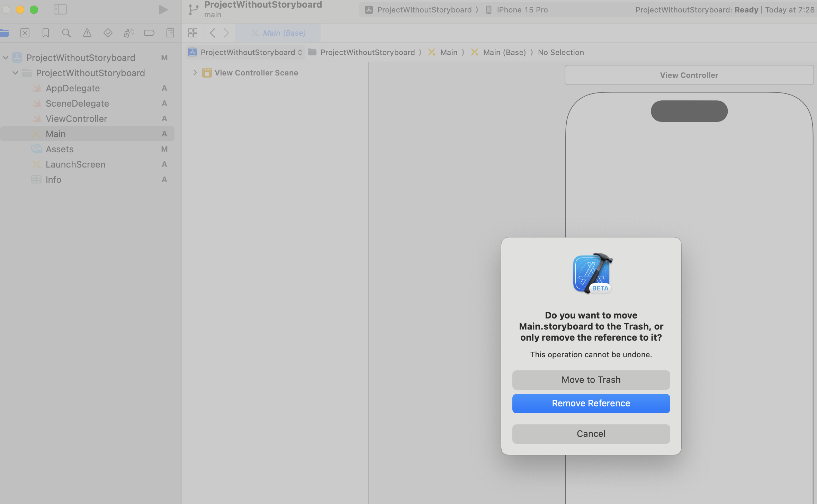Open the find navigator magnifier icon
The height and width of the screenshot is (504, 817).
pyautogui.click(x=66, y=33)
